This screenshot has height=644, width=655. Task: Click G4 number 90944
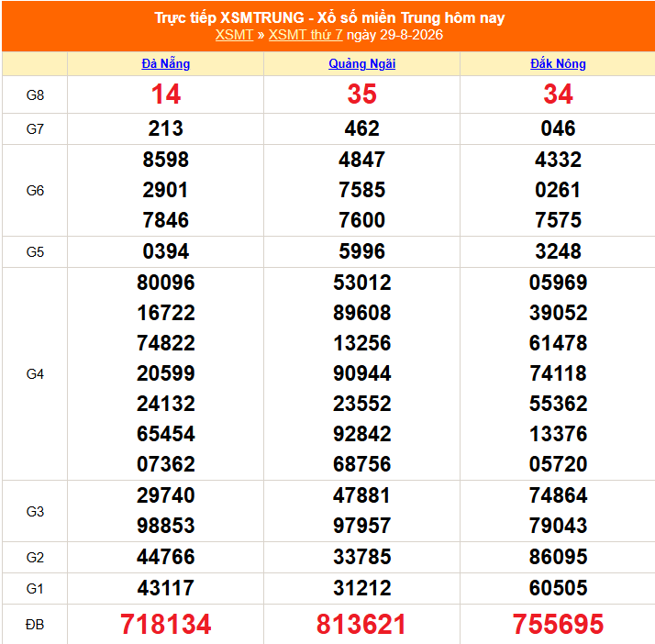361,373
